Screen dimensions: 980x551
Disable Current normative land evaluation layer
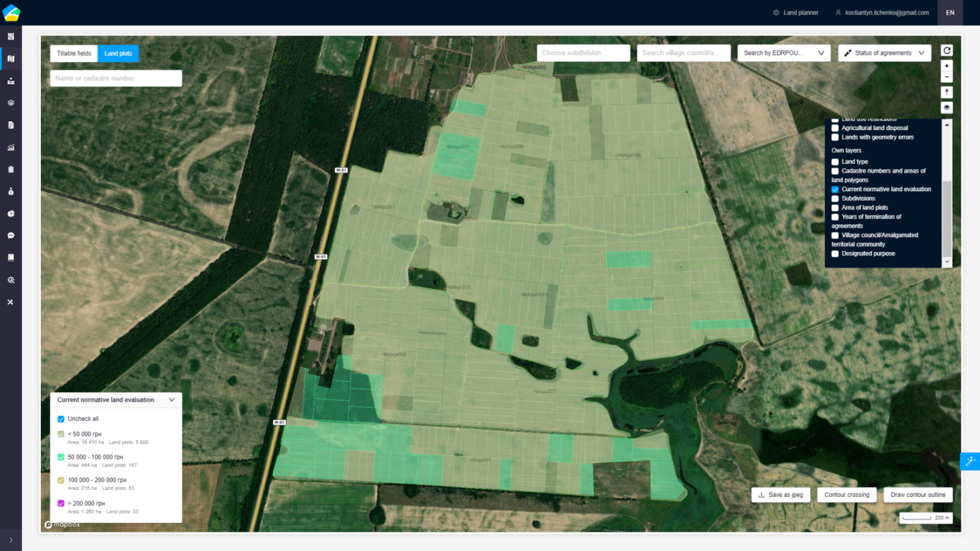835,189
